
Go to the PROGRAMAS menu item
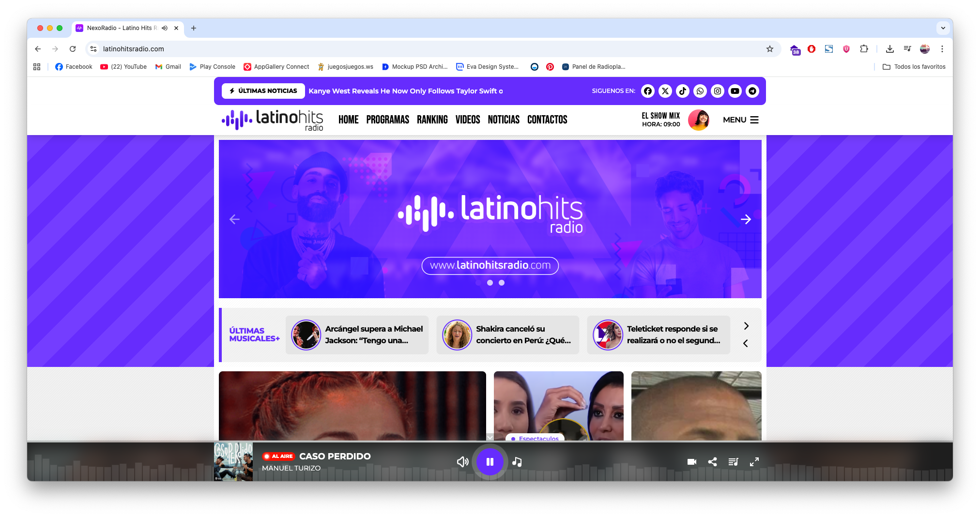click(x=387, y=120)
